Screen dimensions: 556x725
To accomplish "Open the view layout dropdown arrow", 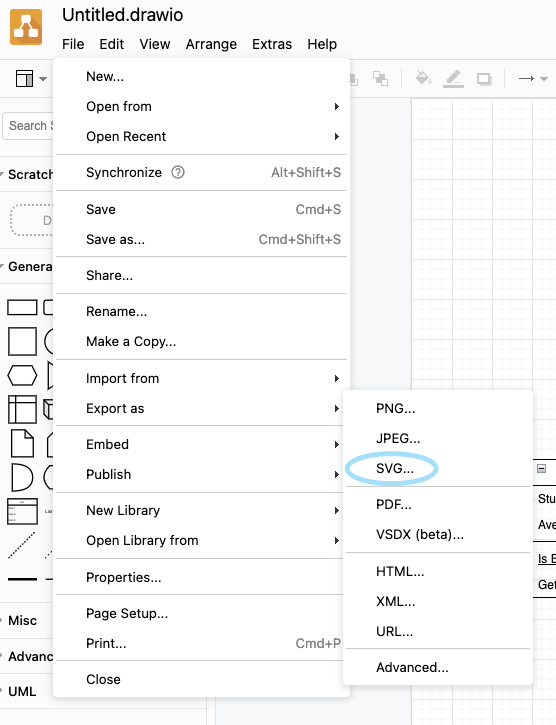I will tap(43, 79).
